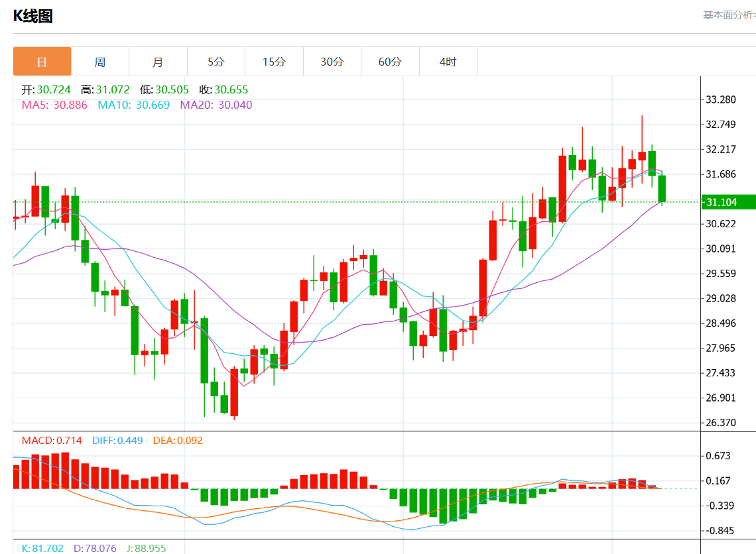Image resolution: width=756 pixels, height=554 pixels.
Task: Click the tallest red candle with highest wick
Action: [x=642, y=156]
